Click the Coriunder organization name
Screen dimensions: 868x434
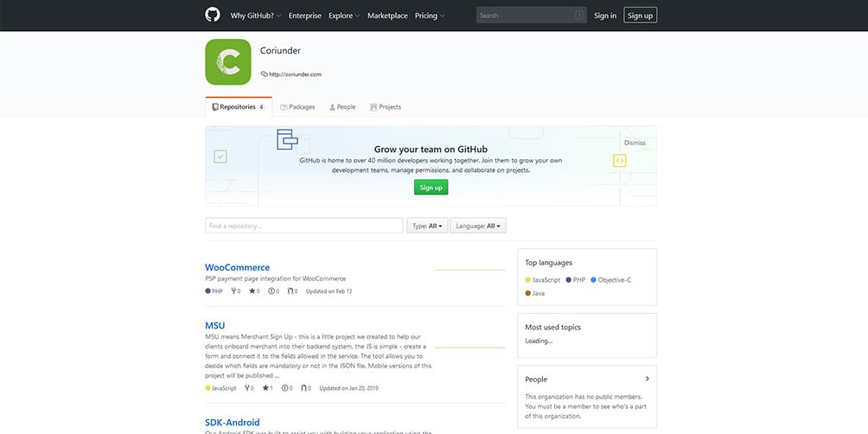pos(281,50)
